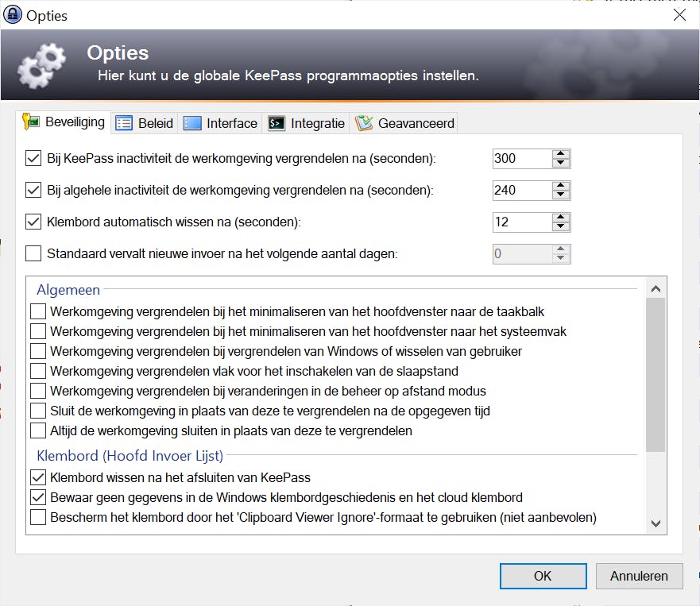Switch to the Interface tab
Screen dimensions: 700x606
[x=220, y=123]
